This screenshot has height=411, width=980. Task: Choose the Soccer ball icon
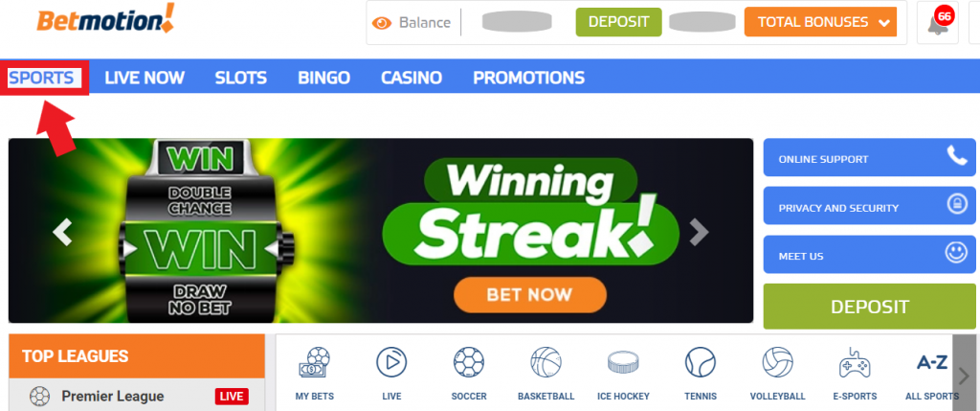(x=469, y=362)
